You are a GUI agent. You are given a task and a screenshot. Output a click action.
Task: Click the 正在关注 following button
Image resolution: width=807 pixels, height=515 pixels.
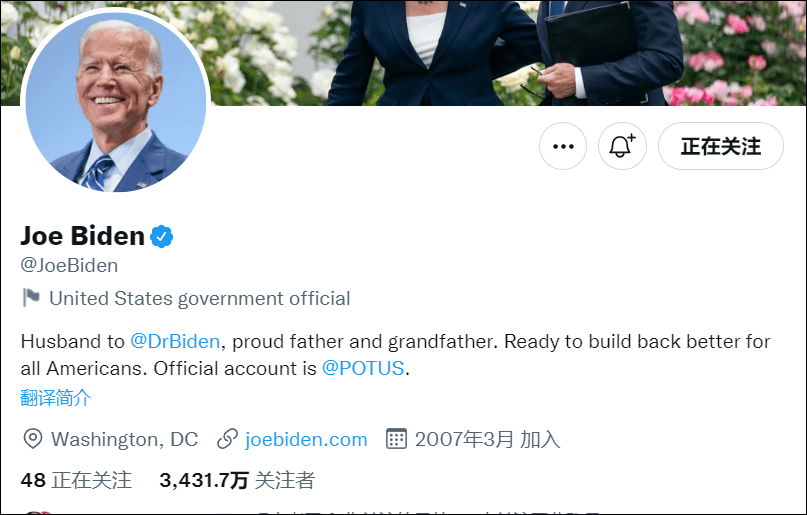tap(720, 147)
